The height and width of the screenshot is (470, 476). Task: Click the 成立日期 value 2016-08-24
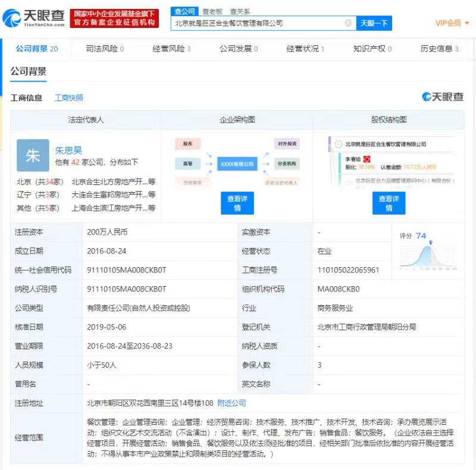pyautogui.click(x=107, y=251)
